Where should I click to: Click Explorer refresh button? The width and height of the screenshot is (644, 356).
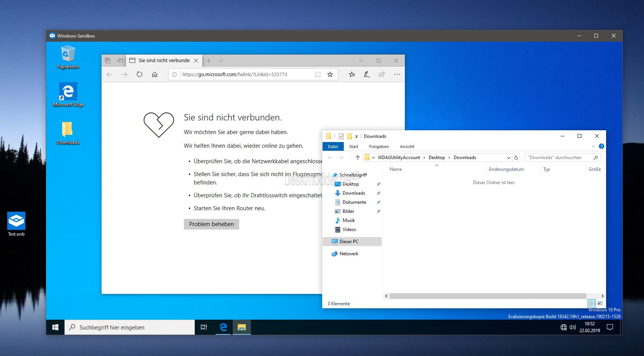[x=516, y=158]
